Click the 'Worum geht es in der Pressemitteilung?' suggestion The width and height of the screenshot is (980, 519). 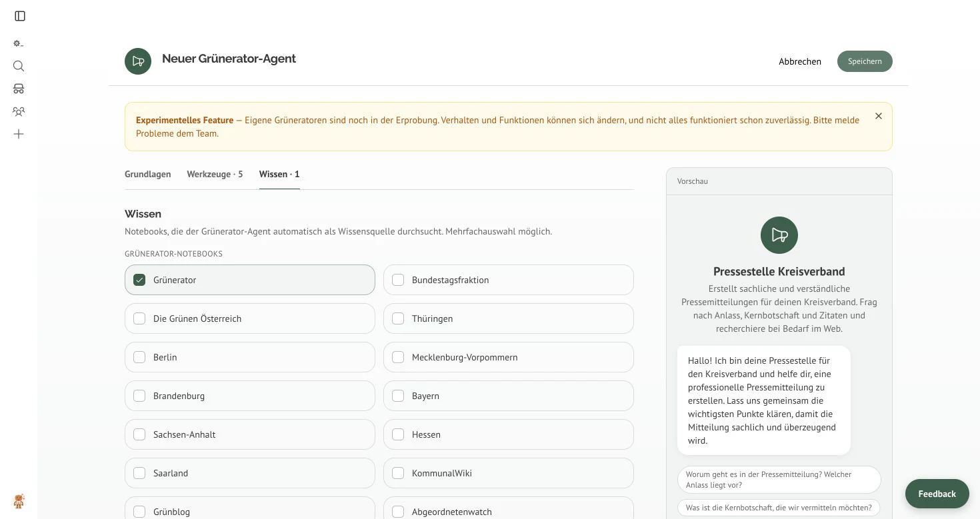tap(779, 480)
